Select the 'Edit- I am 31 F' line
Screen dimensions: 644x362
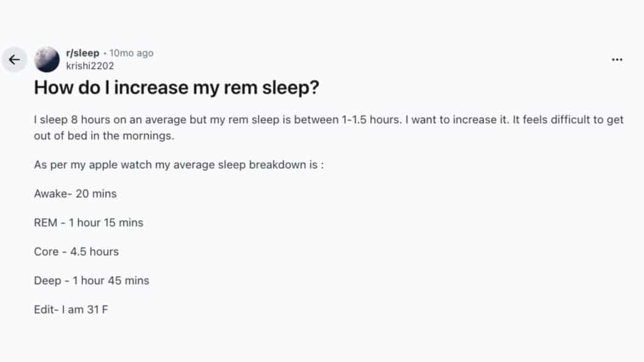pyautogui.click(x=71, y=309)
